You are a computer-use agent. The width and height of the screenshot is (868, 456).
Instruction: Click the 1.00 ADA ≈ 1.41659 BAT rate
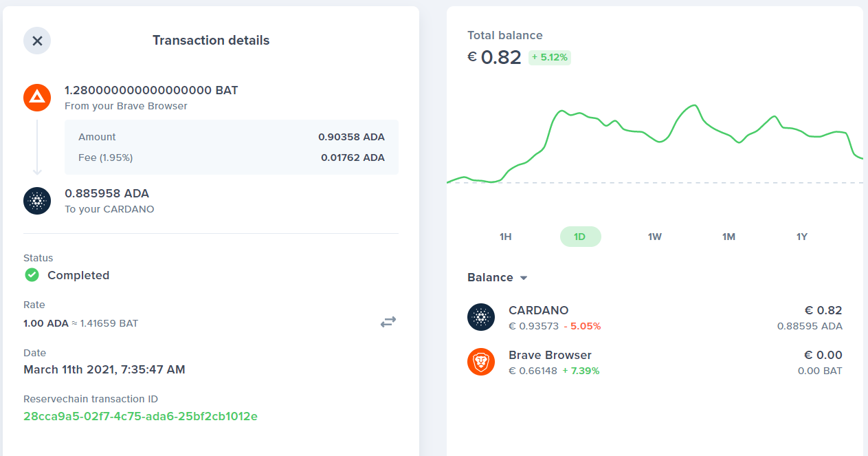click(x=80, y=323)
